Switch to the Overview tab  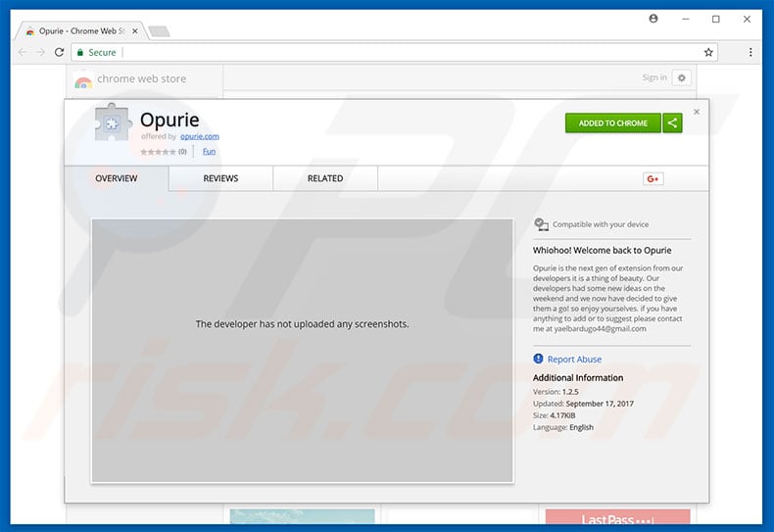(x=117, y=178)
